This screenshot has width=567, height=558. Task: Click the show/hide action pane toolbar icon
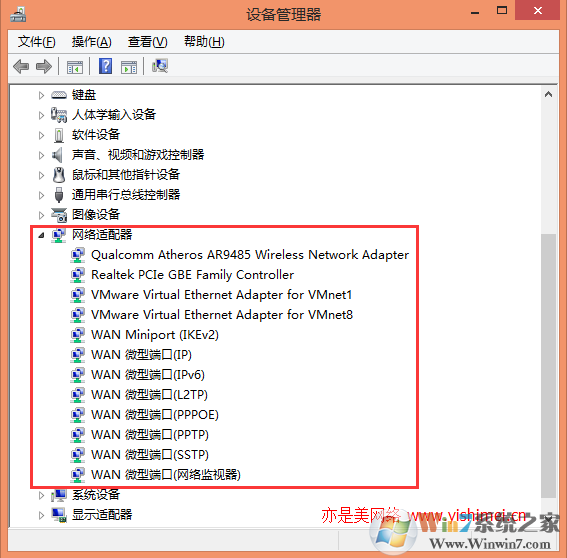click(129, 67)
